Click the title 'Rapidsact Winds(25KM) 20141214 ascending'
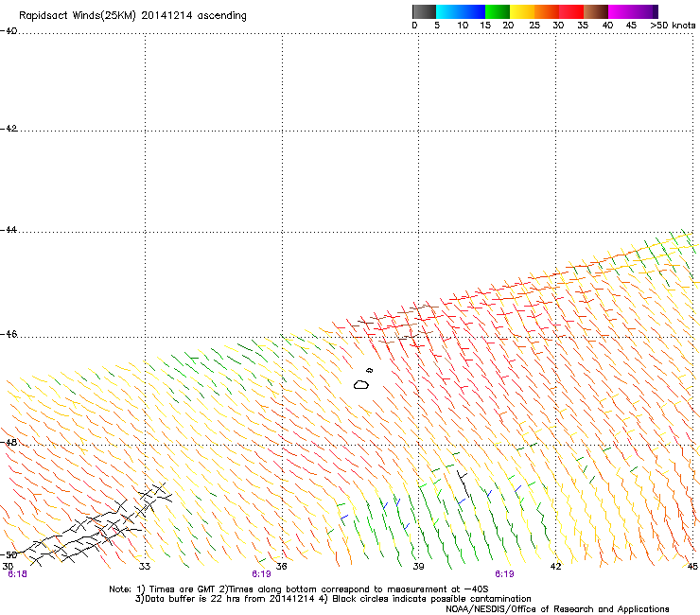This screenshot has height=615, width=700. [132, 16]
